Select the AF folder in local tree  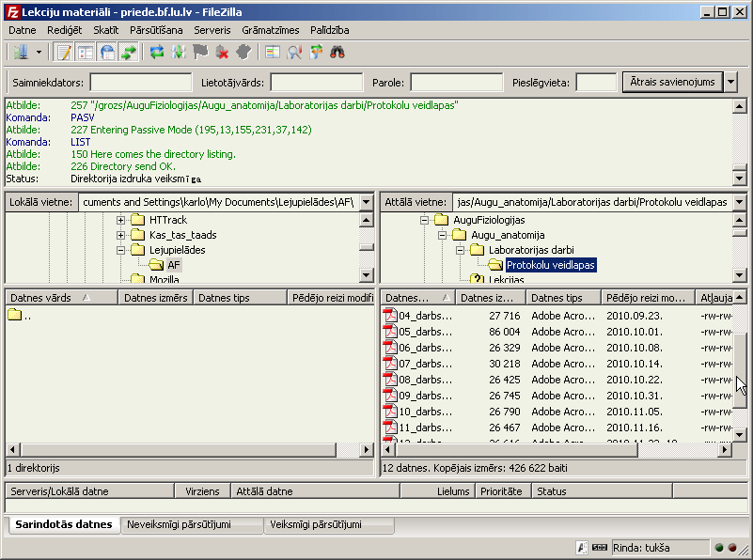[173, 265]
